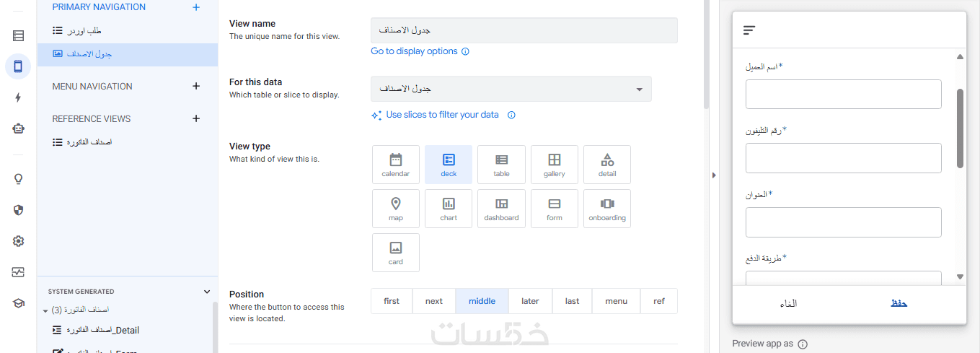Set position to 'last'
This screenshot has height=353, width=980.
[x=572, y=301]
